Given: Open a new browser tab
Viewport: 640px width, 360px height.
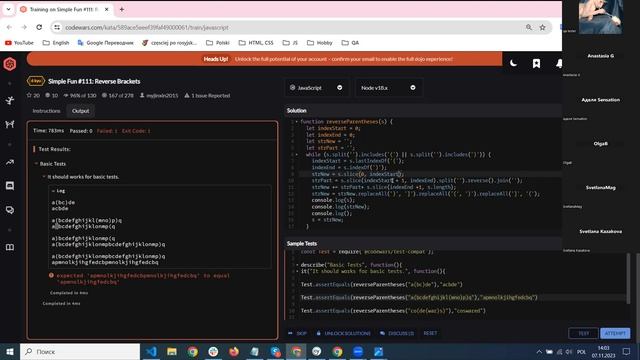Looking at the screenshot, I should [122, 9].
